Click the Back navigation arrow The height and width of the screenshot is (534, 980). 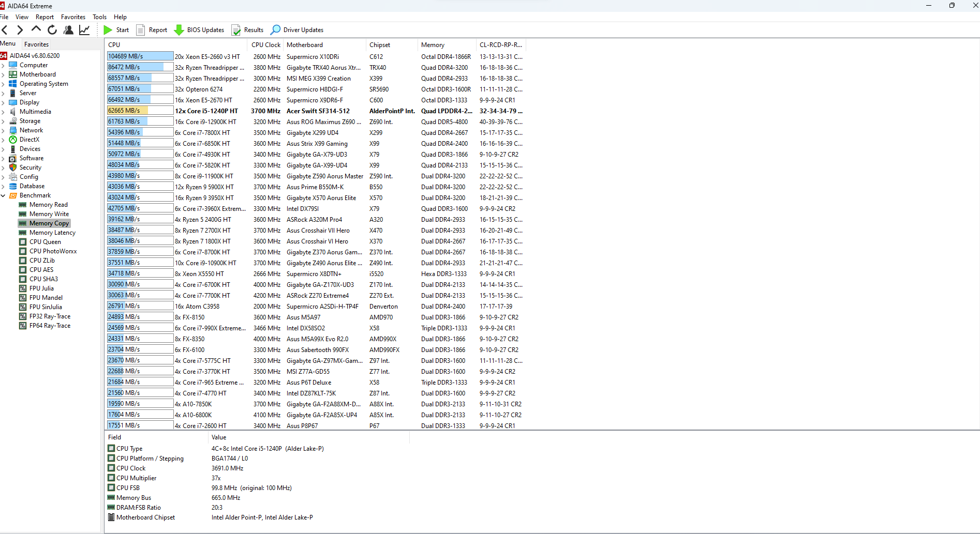[x=5, y=30]
